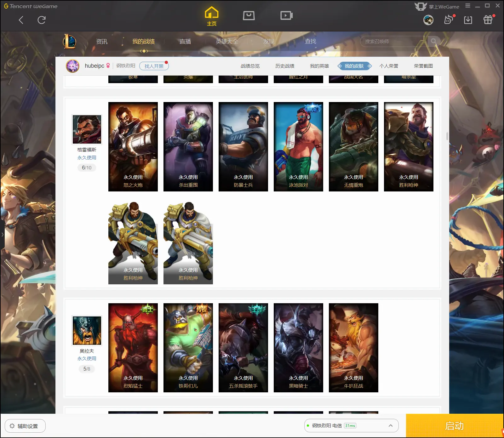504x438 pixels.
Task: Open the 战绩总览 sub-tab
Action: click(250, 66)
